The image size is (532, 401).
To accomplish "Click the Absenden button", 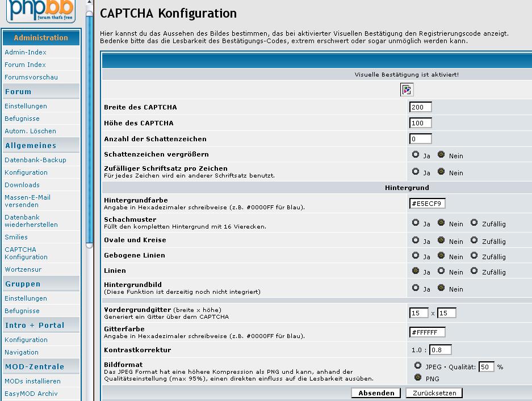I will [x=376, y=393].
